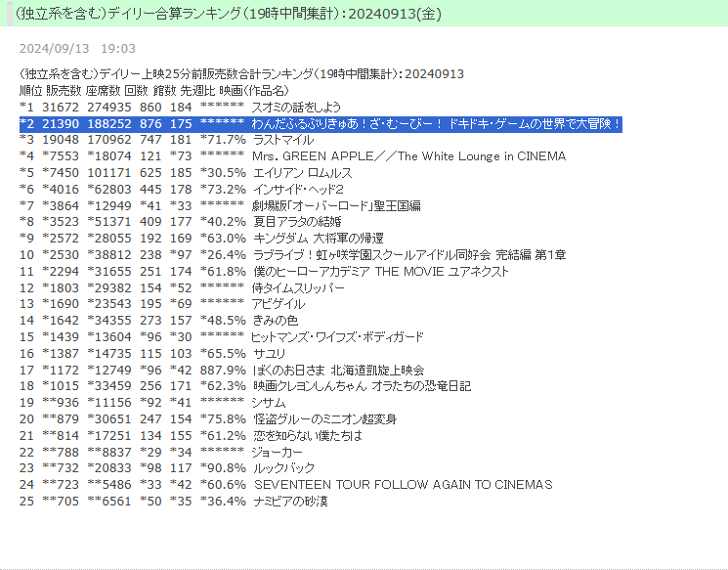Viewport: 728px width, 570px height.
Task: Click the timestamp 2024/09/13 19:03
Action: point(77,48)
